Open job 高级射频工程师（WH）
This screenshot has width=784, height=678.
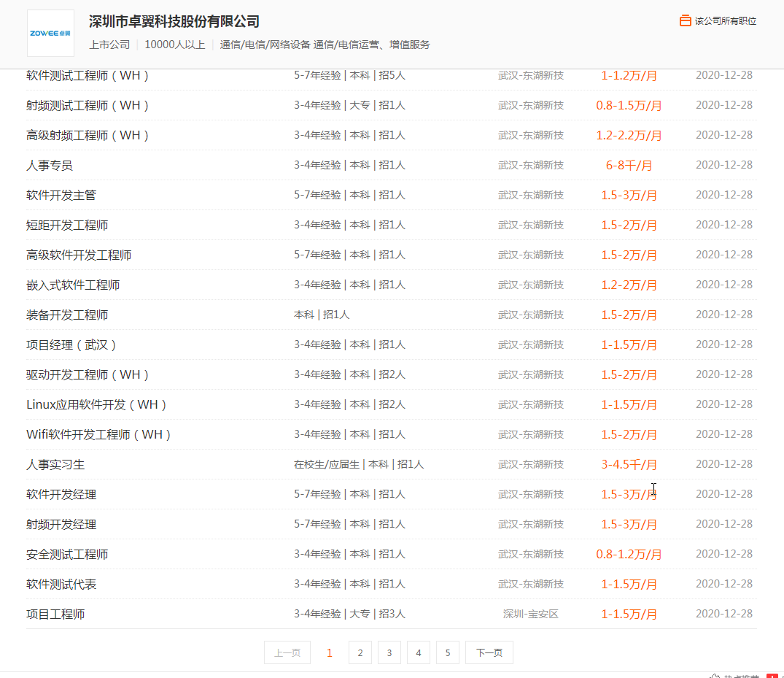pos(88,136)
